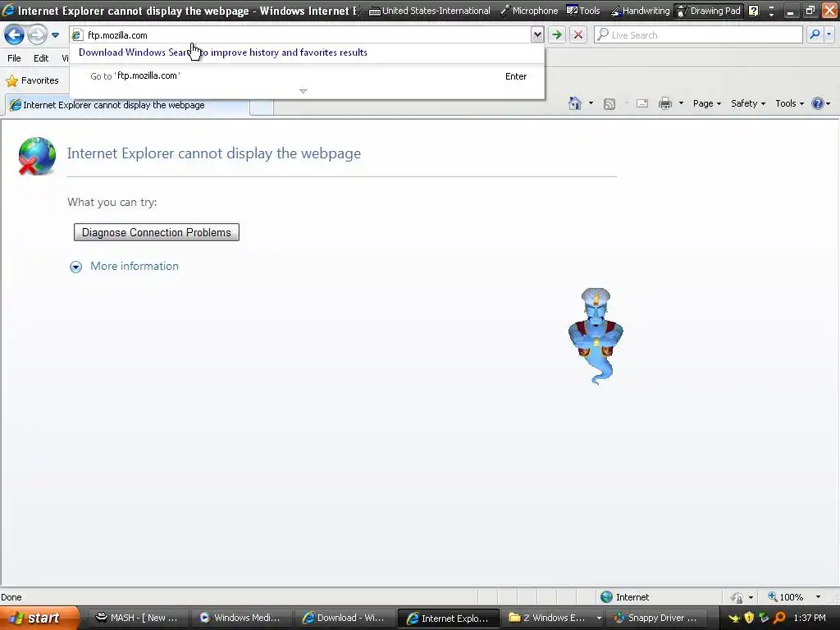Screen dimensions: 840x630
Task: Switch to Download - Wi... taskbar button
Action: tap(343, 618)
